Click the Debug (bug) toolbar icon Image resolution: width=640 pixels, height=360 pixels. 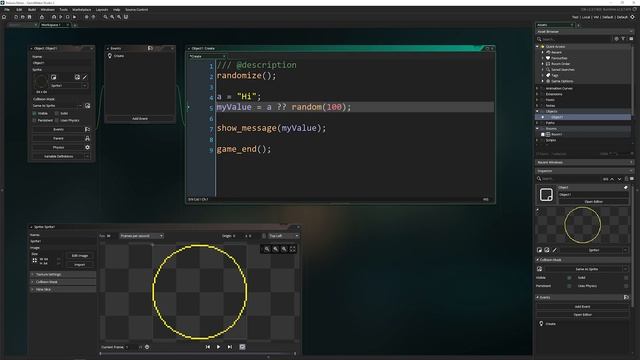(54, 17)
